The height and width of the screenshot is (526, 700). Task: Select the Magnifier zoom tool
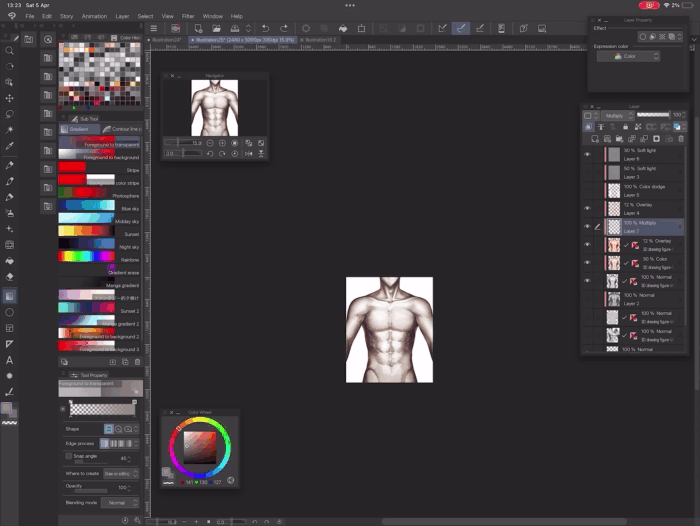click(10, 50)
